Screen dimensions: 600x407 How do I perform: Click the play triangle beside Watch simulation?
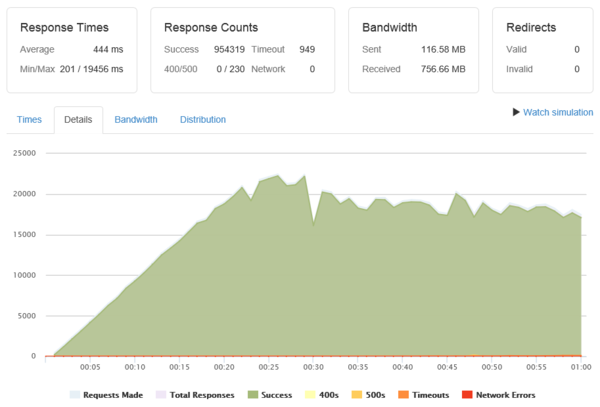point(516,112)
